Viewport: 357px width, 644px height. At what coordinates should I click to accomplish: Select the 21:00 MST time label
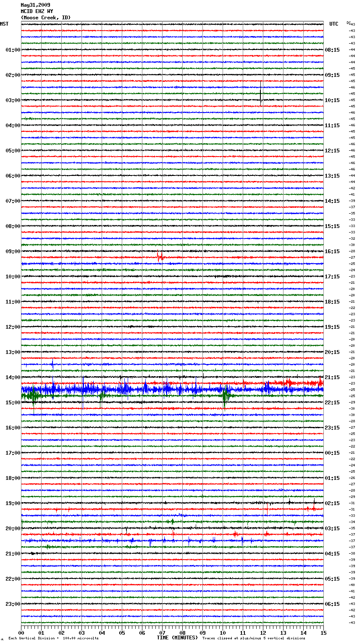13,554
